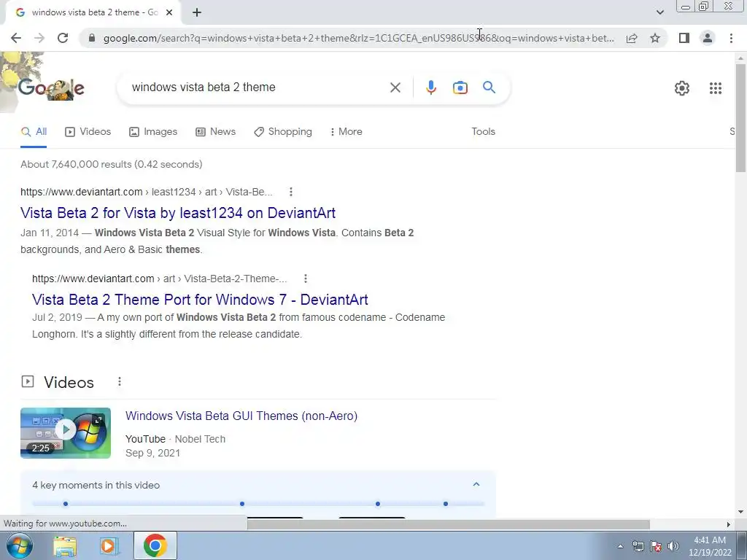Open options for the Videos section

[x=120, y=382]
